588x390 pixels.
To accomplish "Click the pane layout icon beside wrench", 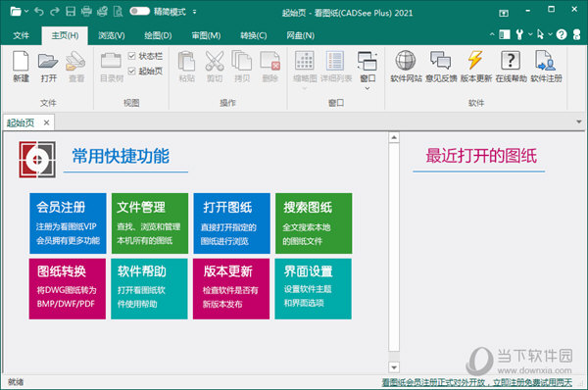I will (x=505, y=35).
